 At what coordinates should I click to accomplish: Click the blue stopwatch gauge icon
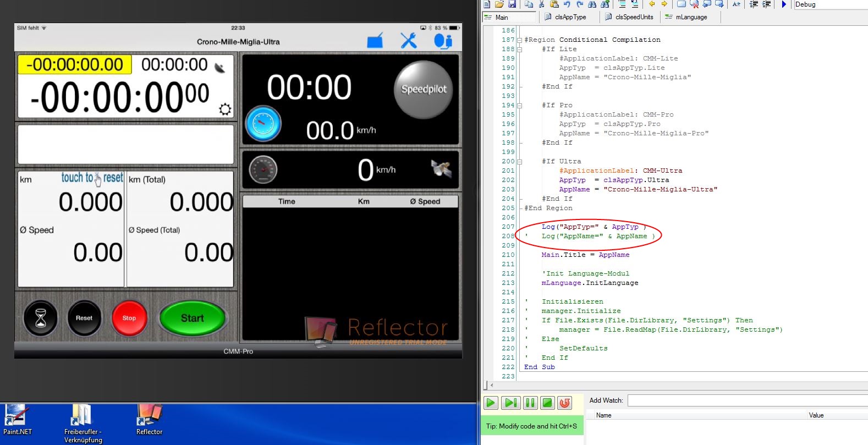[x=263, y=123]
